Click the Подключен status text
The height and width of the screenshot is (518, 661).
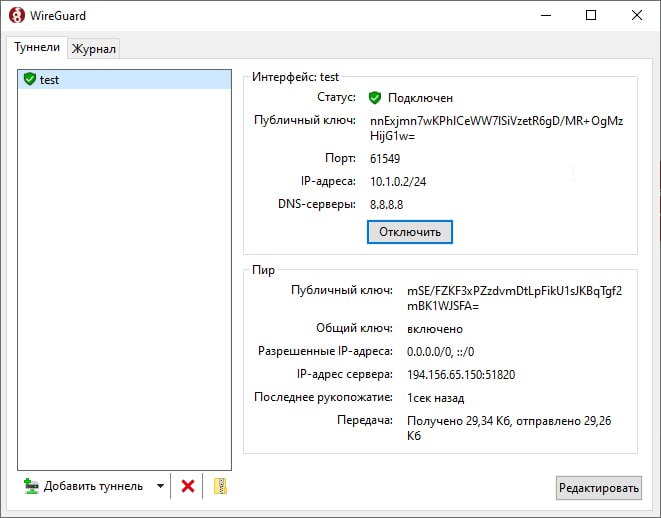(420, 98)
